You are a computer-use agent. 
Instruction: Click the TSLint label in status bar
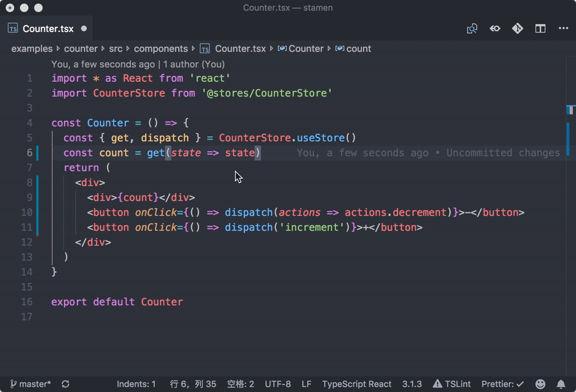click(x=458, y=384)
